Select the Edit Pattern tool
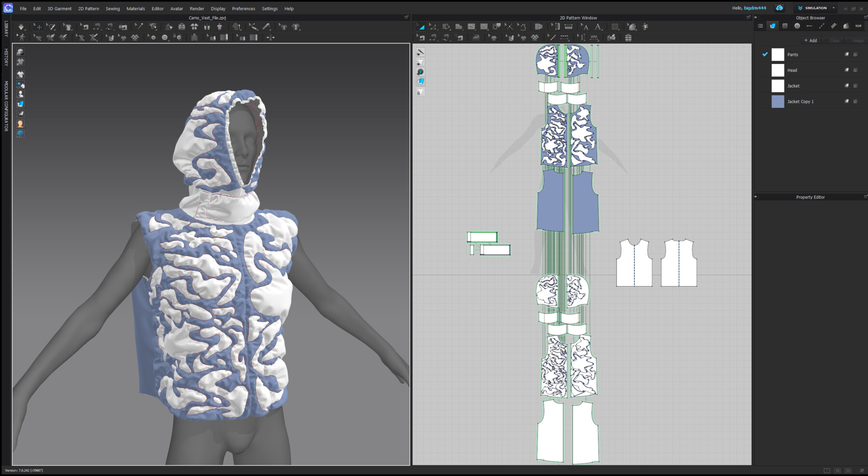868x476 pixels. click(x=433, y=27)
